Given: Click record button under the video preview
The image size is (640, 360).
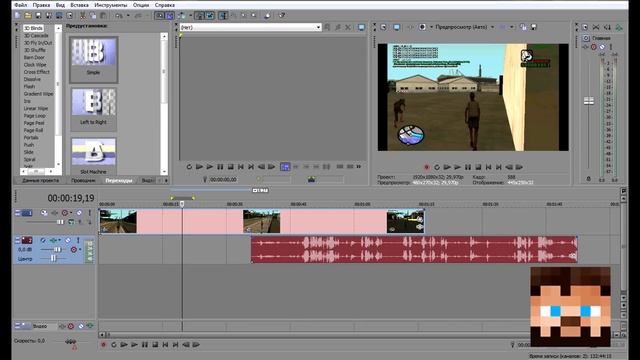Looking at the screenshot, I should [427, 167].
